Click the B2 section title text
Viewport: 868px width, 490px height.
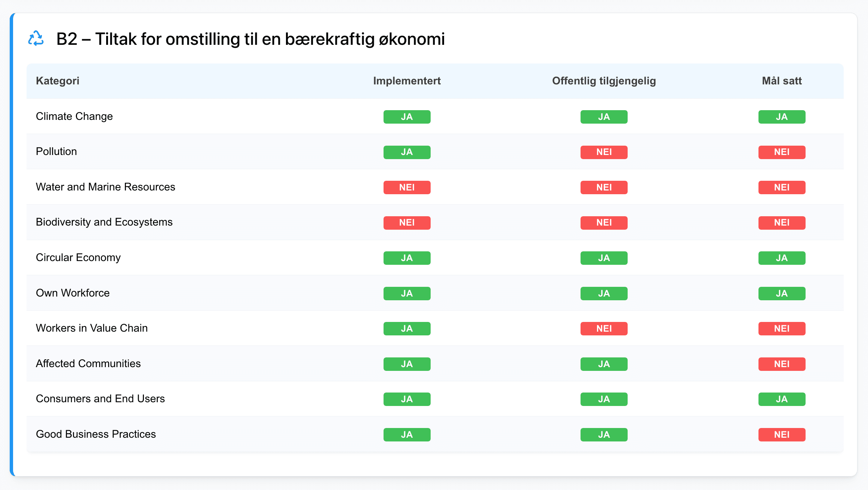250,38
